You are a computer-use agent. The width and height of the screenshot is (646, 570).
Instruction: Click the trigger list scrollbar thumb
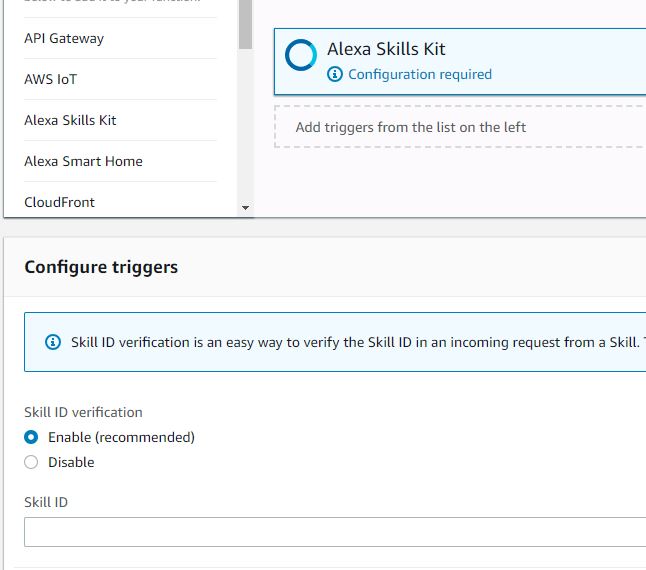coord(245,24)
